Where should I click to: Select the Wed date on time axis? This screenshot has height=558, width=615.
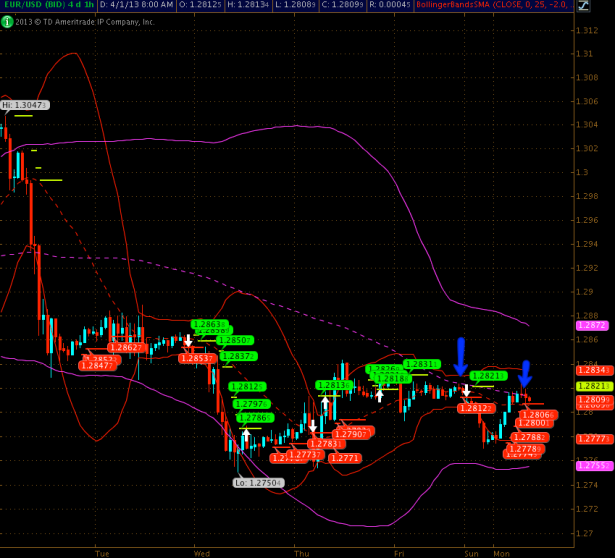[x=201, y=551]
